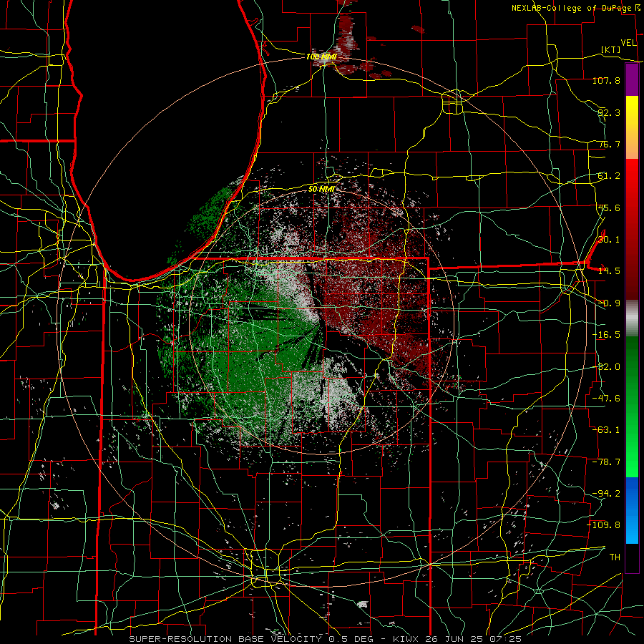Select the 61.2 velocity scale value
Viewport: 644px width, 644px height.
[x=609, y=176]
